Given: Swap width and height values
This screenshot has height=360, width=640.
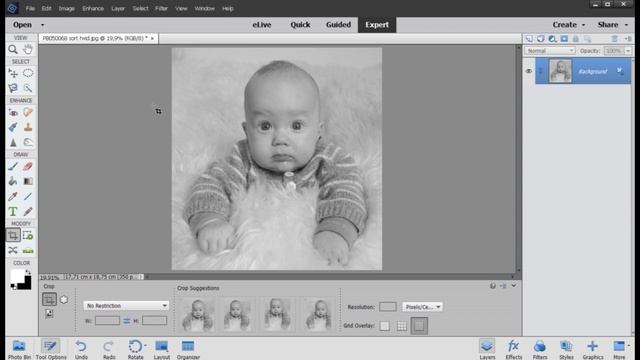Looking at the screenshot, I should [x=127, y=321].
